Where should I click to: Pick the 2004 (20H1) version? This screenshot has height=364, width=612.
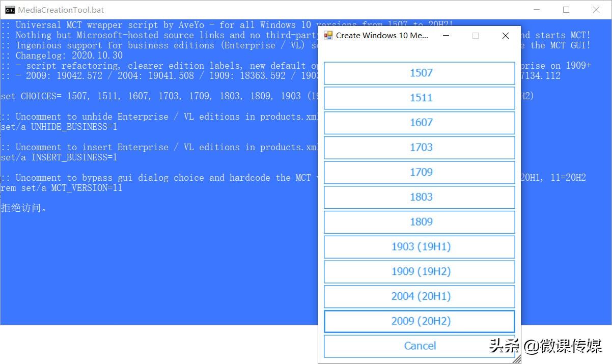420,296
